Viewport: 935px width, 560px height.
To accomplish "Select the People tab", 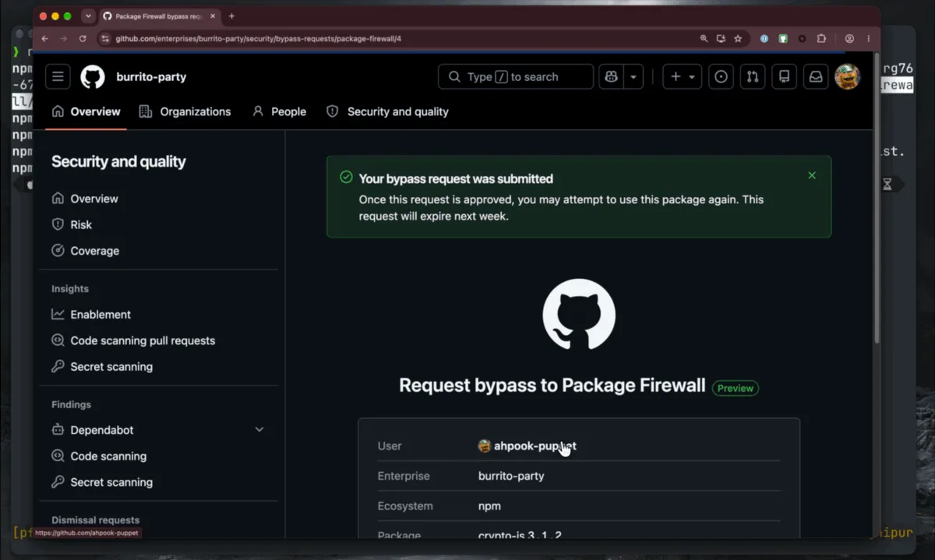I will (279, 111).
